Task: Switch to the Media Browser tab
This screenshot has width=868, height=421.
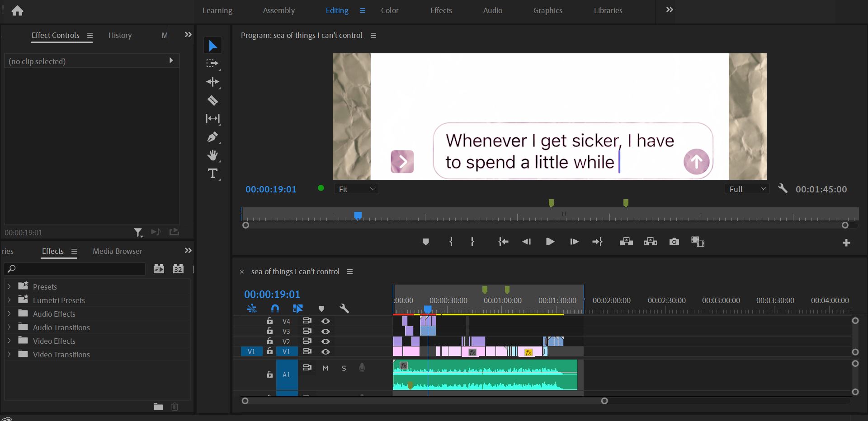Action: click(117, 251)
